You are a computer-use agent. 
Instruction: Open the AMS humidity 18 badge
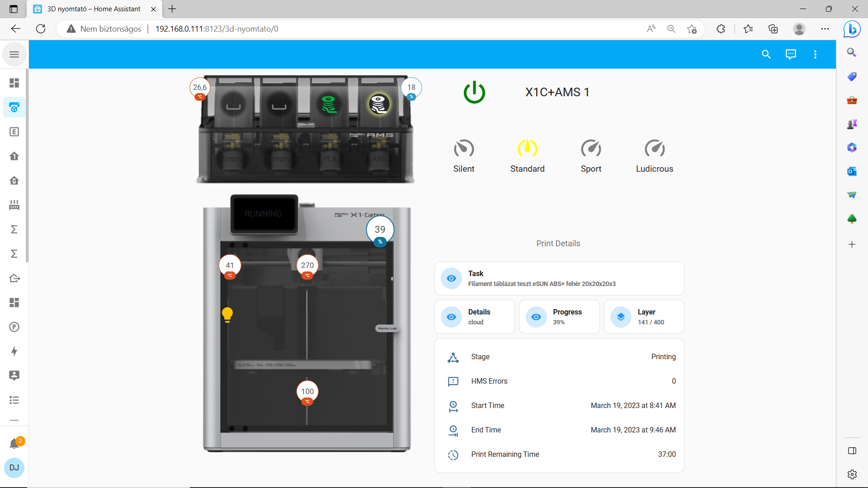click(x=411, y=89)
